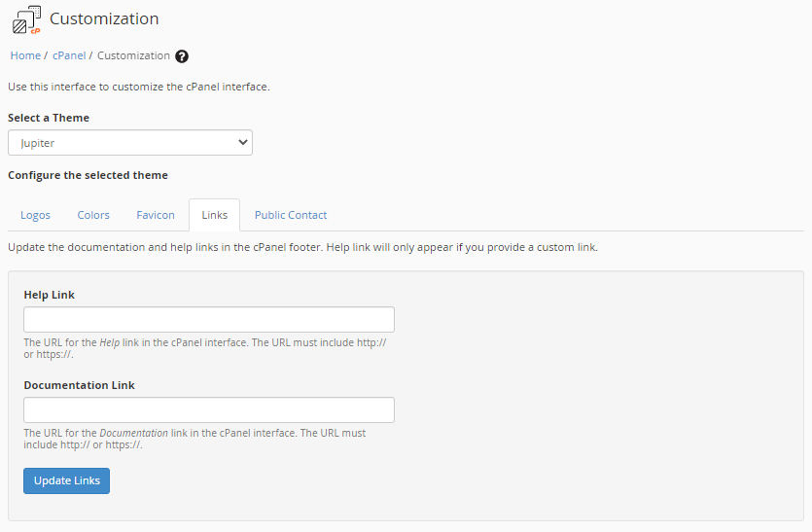Image resolution: width=812 pixels, height=532 pixels.
Task: Click the Configure the selected theme heading
Action: click(88, 175)
